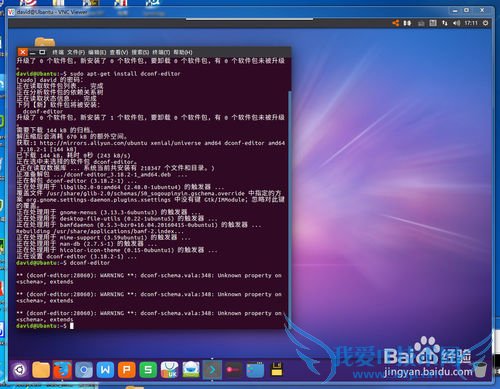
Task: Open the 编辑(E) menu in the terminal
Action: point(97,52)
